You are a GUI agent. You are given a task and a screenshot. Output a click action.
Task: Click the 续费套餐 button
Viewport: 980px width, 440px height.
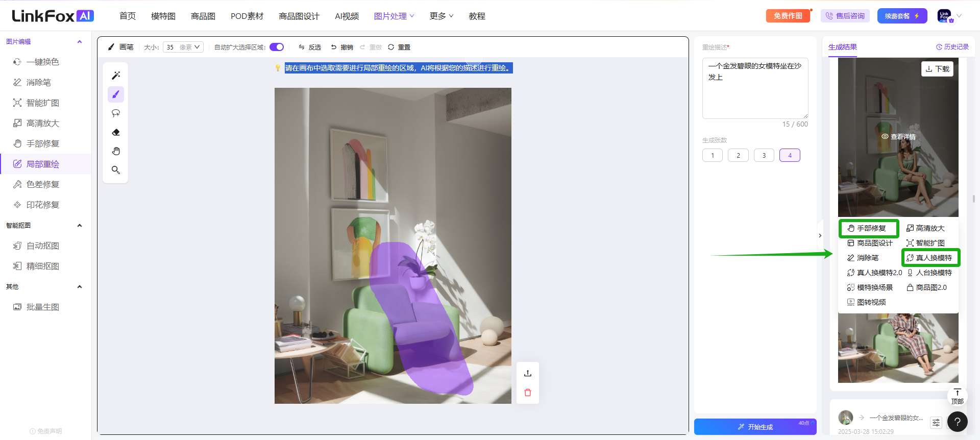click(902, 16)
